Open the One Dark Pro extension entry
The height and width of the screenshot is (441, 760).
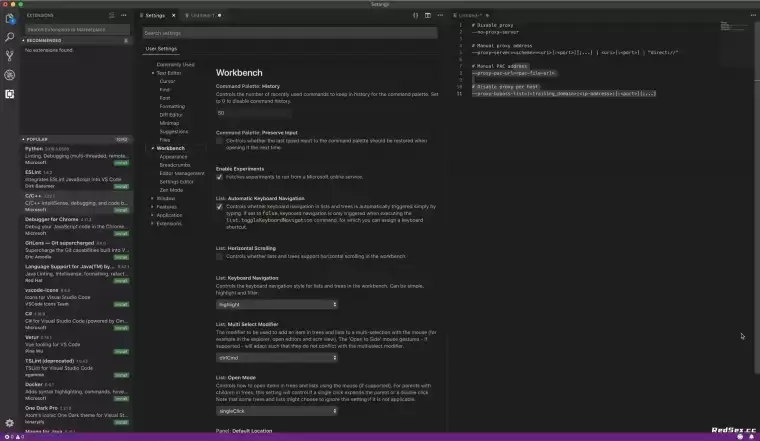pyautogui.click(x=77, y=415)
